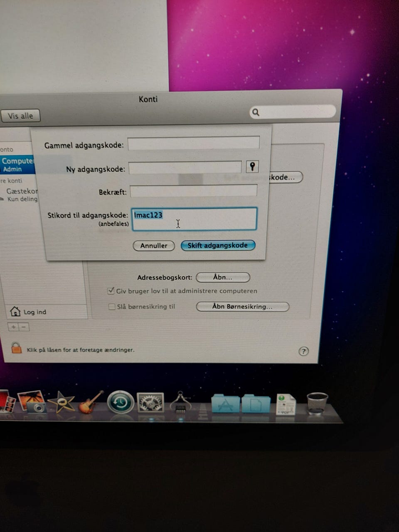Image resolution: width=399 pixels, height=532 pixels.
Task: Click the plus button to add account
Action: pyautogui.click(x=13, y=327)
